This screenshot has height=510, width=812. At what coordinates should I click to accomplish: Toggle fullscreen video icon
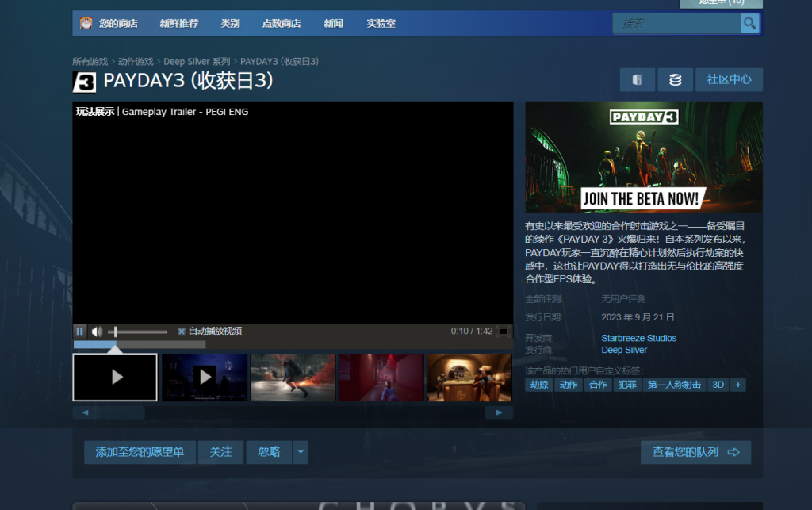(504, 332)
